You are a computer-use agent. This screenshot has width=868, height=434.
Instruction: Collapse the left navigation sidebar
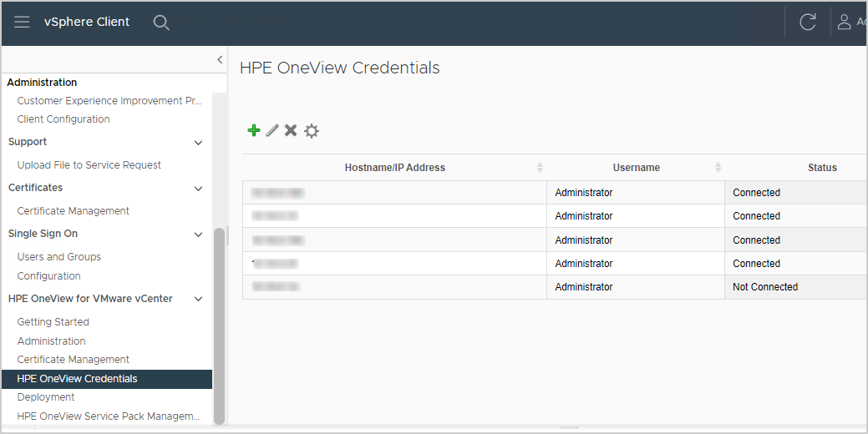220,60
